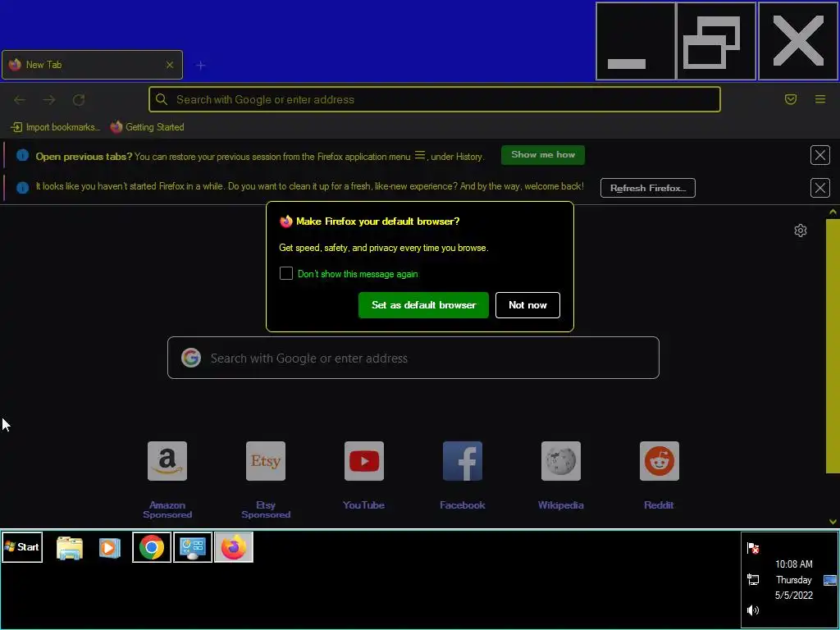Image resolution: width=840 pixels, height=630 pixels.
Task: Open the Reddit shortcut tile
Action: point(659,461)
